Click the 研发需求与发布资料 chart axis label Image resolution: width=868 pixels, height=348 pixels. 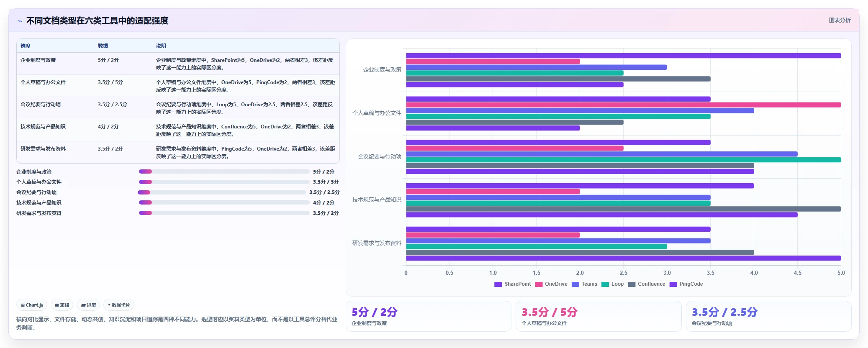tap(377, 243)
